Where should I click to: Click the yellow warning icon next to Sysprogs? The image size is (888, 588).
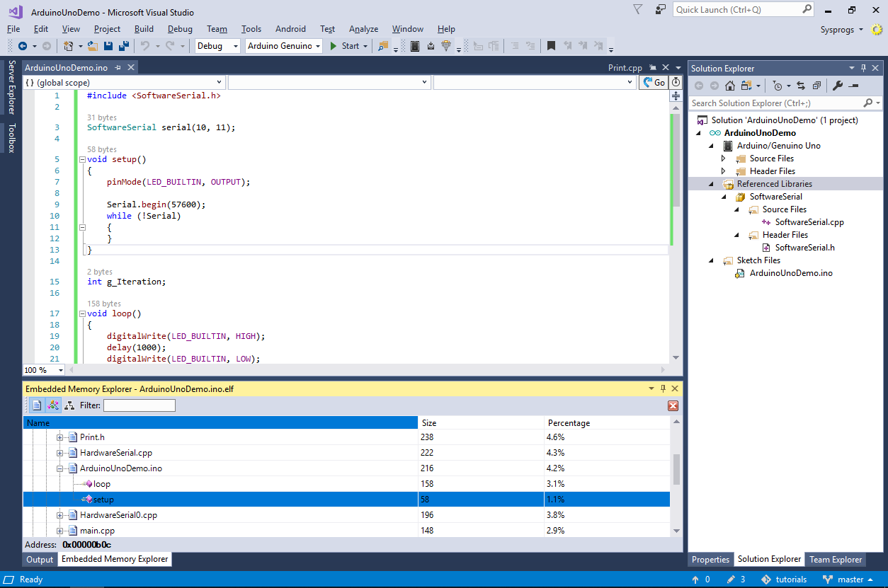click(x=877, y=30)
